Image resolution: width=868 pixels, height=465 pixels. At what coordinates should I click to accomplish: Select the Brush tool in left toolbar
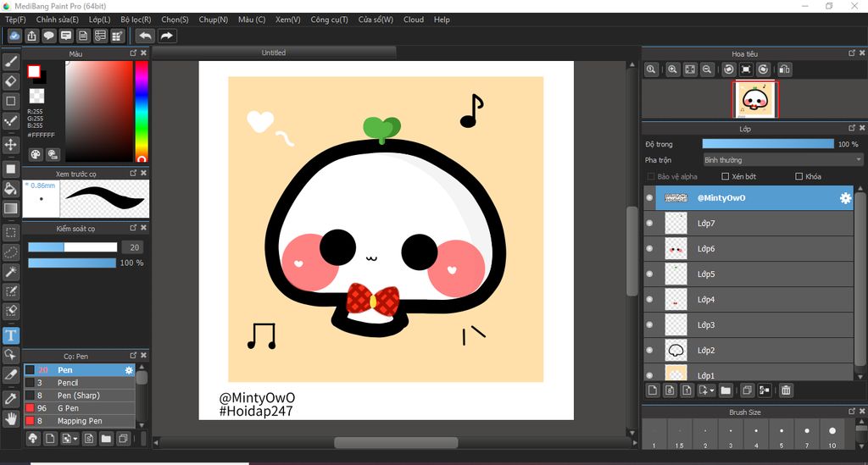pos(11,61)
